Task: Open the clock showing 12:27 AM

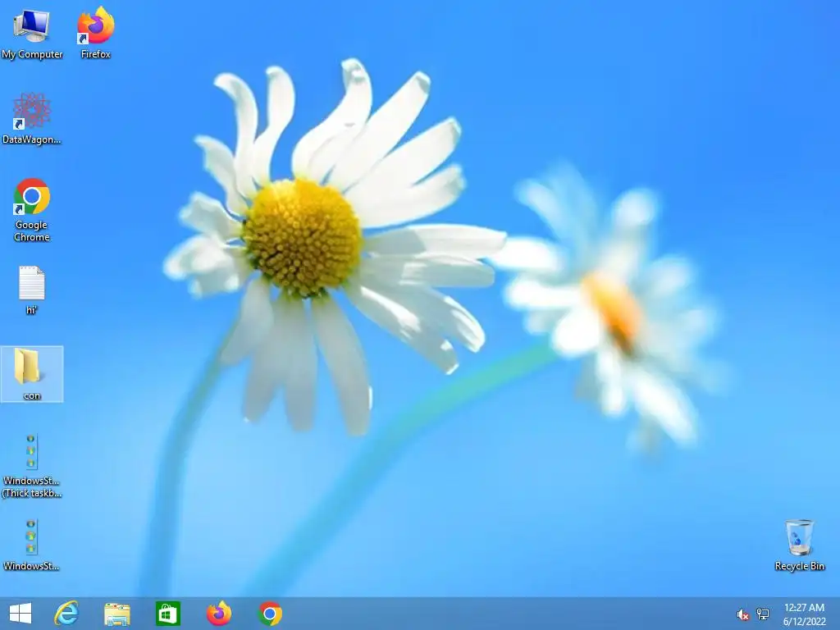Action: pos(804,614)
